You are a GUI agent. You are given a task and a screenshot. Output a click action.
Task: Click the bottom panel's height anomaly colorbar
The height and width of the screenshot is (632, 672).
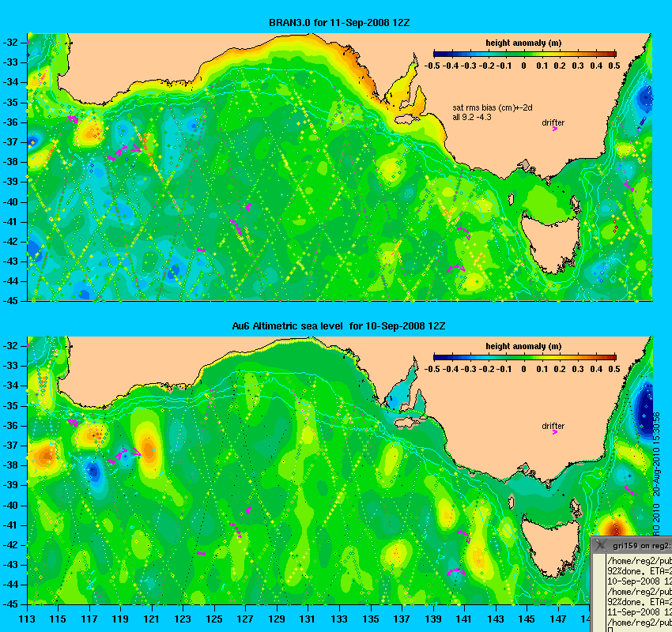(525, 357)
